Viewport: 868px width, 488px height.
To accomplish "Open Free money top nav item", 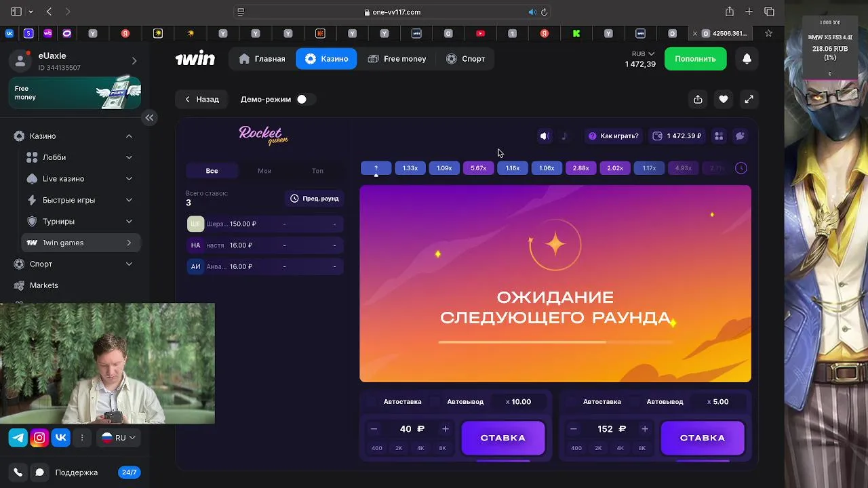I will click(x=397, y=59).
